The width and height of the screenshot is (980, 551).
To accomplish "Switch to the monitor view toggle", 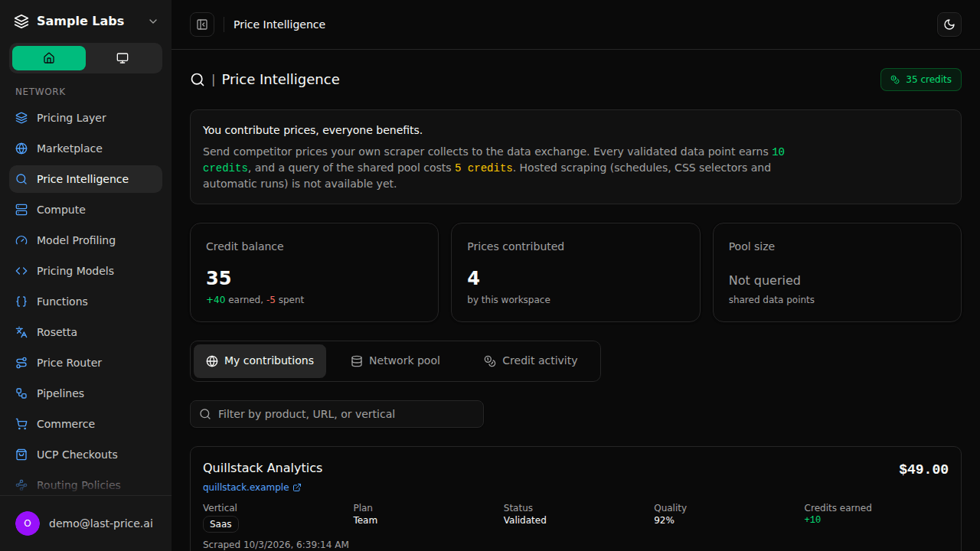I will [x=122, y=58].
